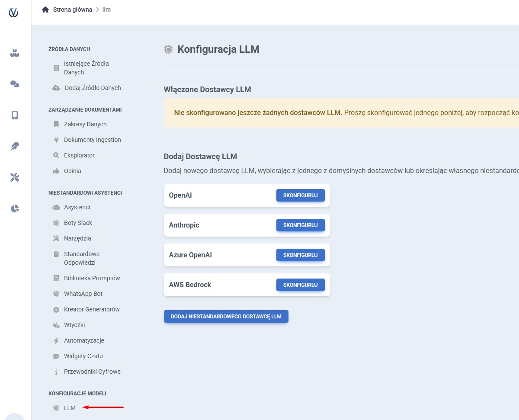Open Biblioteka Promptów sidebar entry
The width and height of the screenshot is (519, 420).
click(92, 278)
